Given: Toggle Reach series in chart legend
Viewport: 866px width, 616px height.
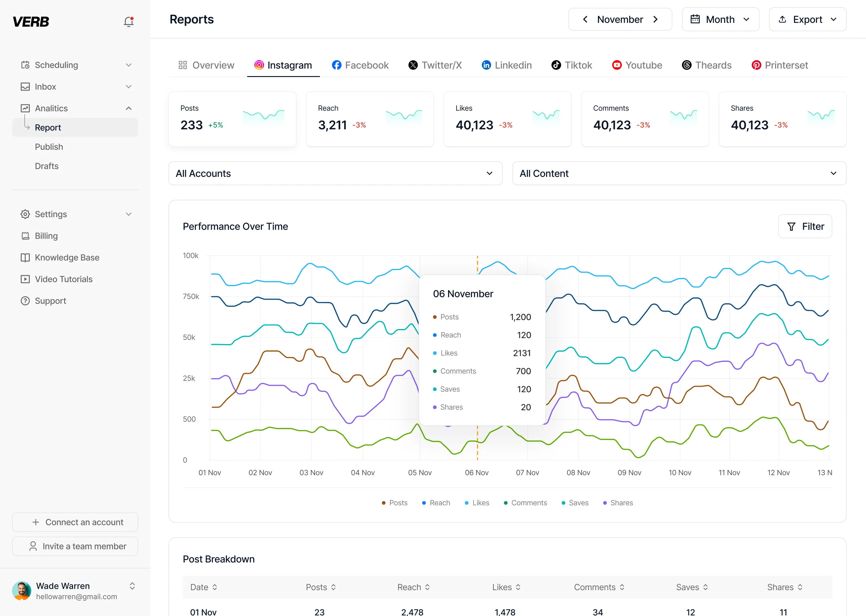Looking at the screenshot, I should coord(436,503).
